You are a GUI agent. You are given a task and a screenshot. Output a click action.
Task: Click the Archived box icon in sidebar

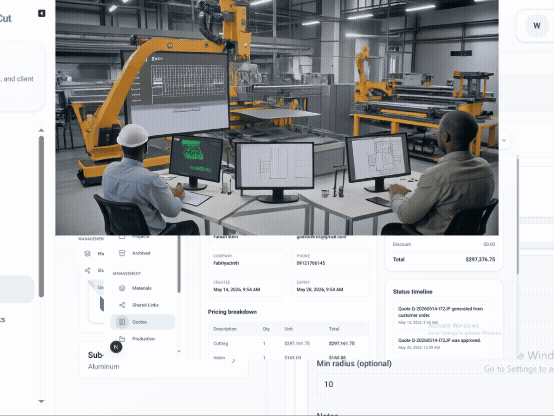(122, 253)
